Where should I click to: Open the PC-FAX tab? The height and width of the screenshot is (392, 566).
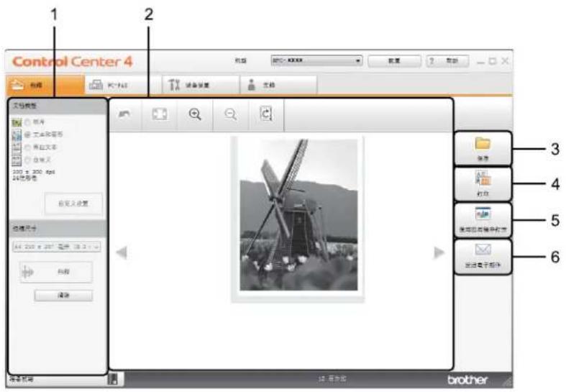pyautogui.click(x=122, y=85)
